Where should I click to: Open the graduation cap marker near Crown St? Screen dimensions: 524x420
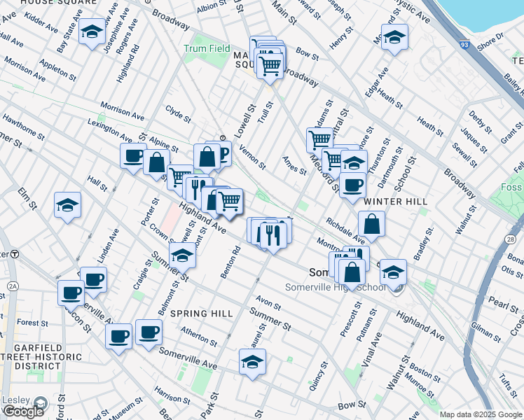click(183, 255)
